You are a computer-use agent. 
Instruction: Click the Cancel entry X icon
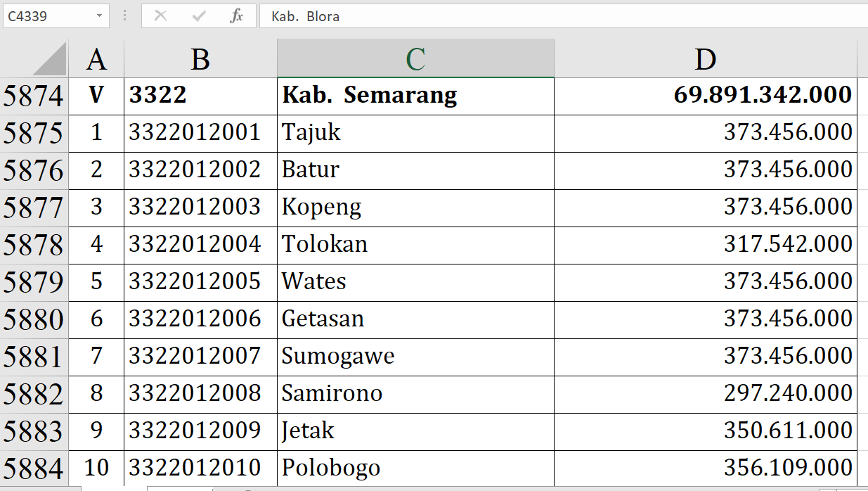(x=160, y=15)
